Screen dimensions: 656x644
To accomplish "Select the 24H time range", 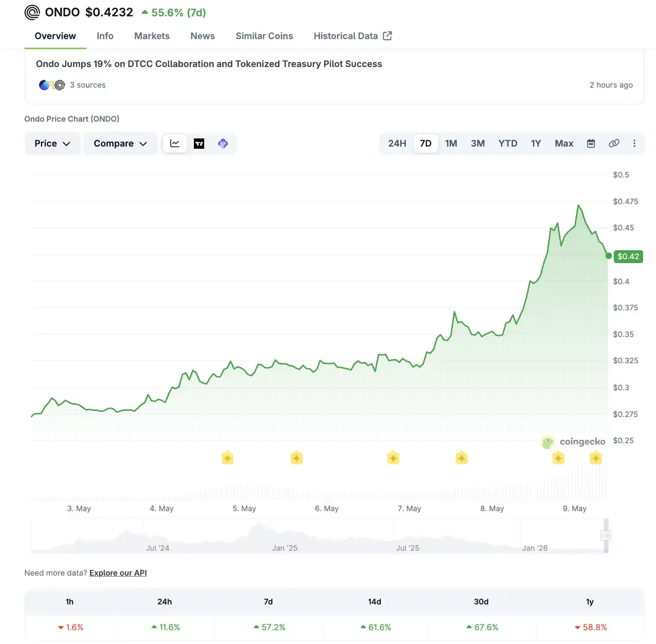I will 397,144.
